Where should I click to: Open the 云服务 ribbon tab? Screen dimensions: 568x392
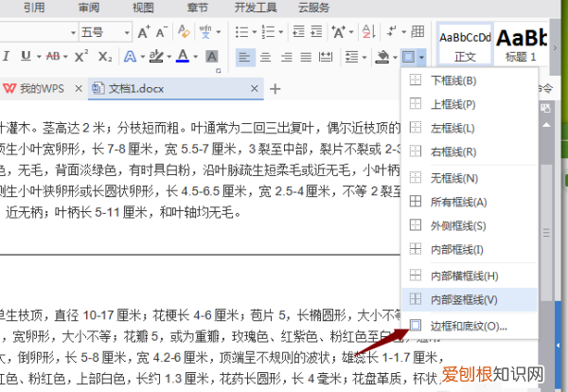coord(313,8)
